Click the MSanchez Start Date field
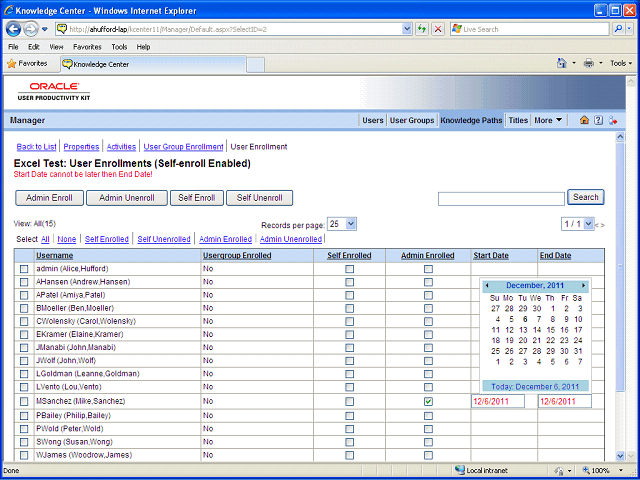Viewport: 640px width, 480px height. 498,401
